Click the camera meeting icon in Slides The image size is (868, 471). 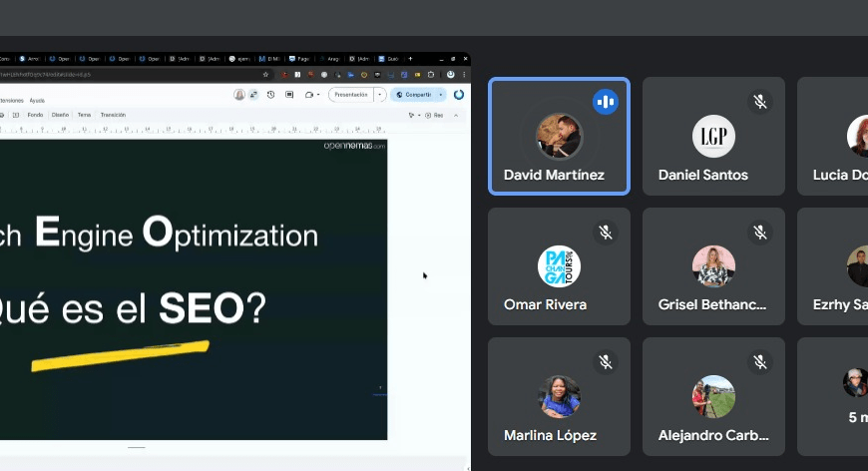[x=309, y=95]
